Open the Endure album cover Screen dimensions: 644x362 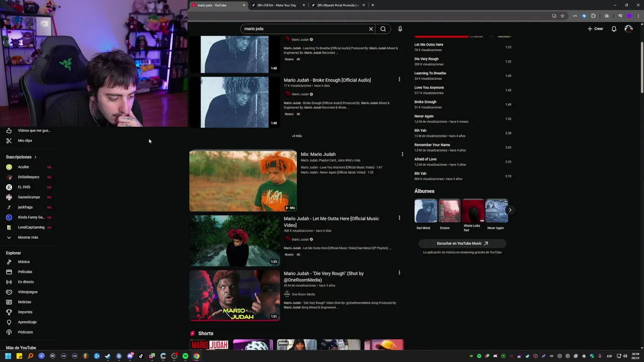[449, 211]
